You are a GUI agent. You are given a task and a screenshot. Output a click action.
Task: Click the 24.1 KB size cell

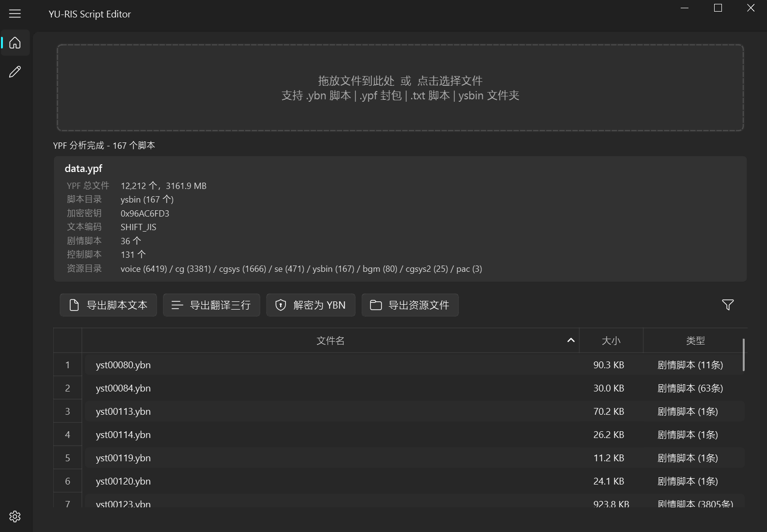pos(608,481)
